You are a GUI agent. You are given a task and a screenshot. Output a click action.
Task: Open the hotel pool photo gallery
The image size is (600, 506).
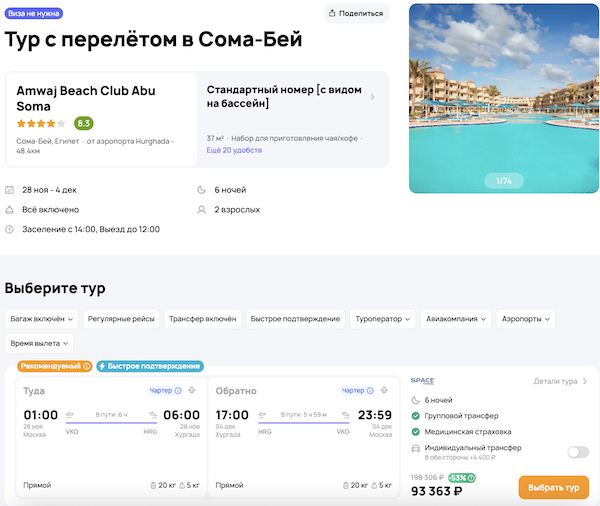point(504,98)
